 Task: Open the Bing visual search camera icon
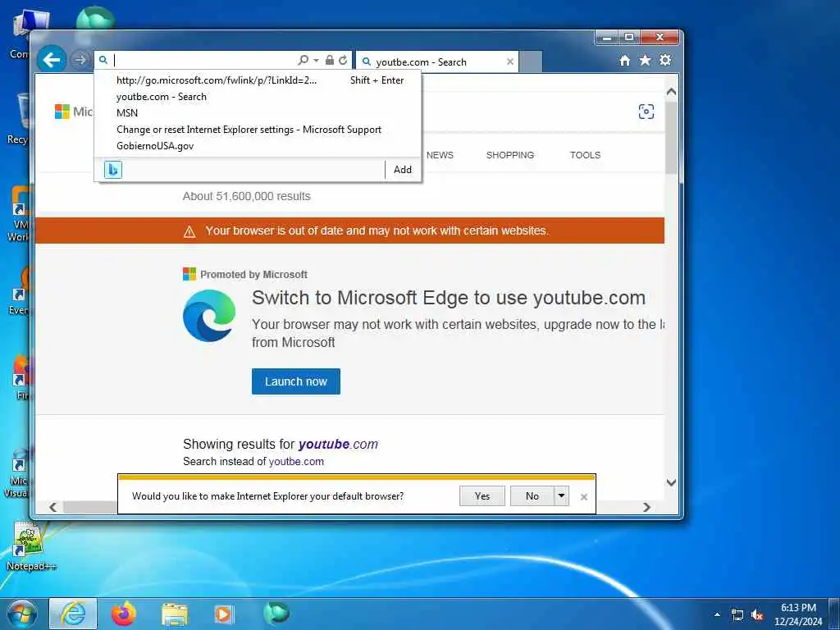646,112
